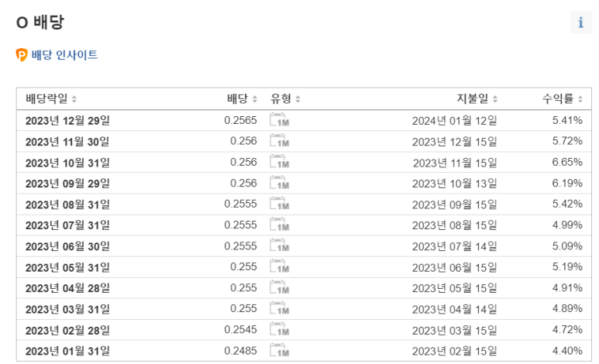Sort by the 배당락일 column header

click(x=51, y=99)
